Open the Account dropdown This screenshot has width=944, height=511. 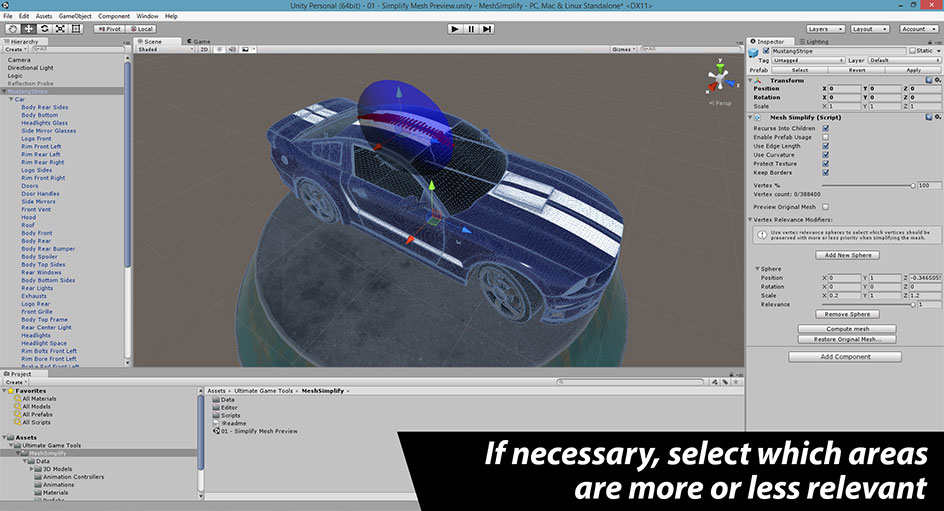(x=919, y=29)
